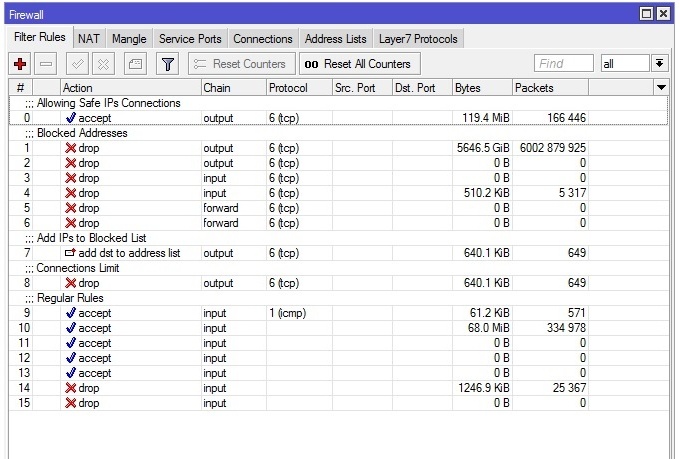Viewport: 680px width, 459px height.
Task: Click the accept icon on rule 0
Action: [x=70, y=118]
